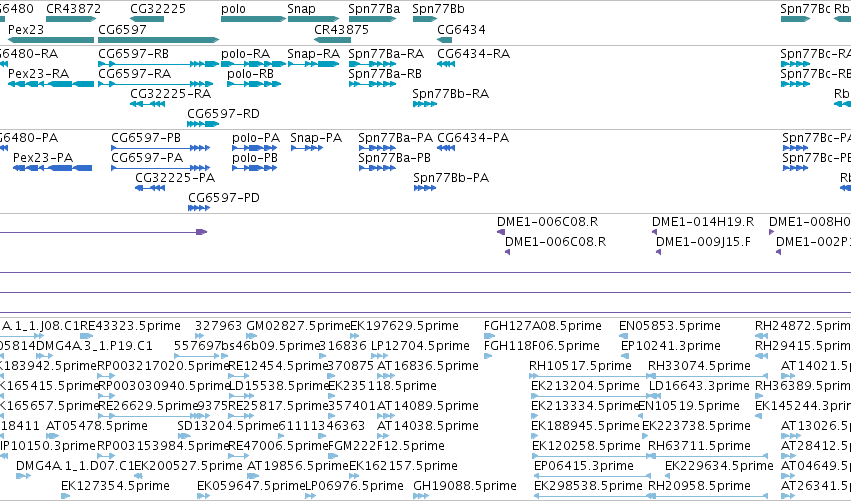Click the CG6597-PD protein label

(x=224, y=198)
